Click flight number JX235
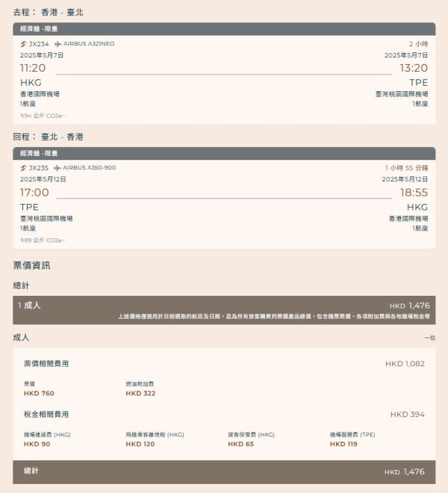The width and height of the screenshot is (448, 493). coord(39,168)
